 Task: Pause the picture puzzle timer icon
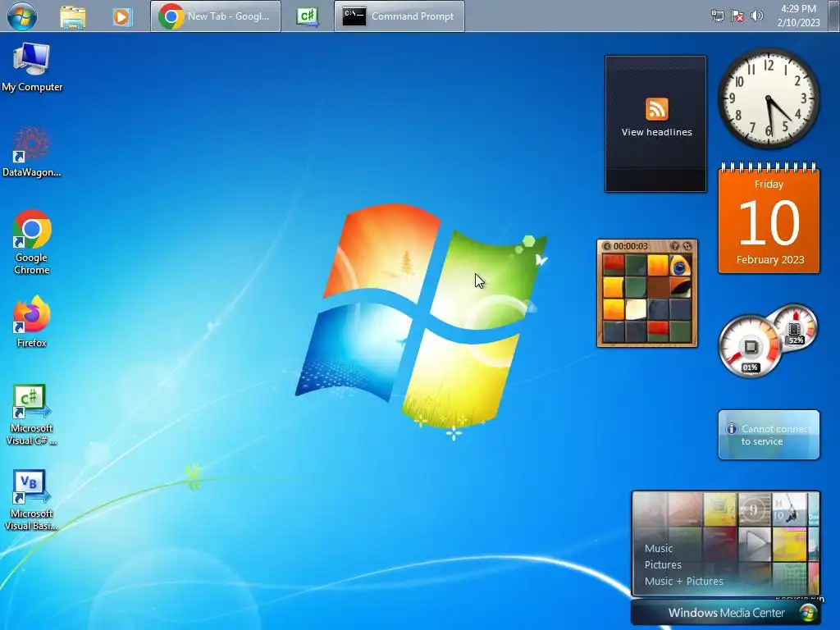pyautogui.click(x=606, y=246)
